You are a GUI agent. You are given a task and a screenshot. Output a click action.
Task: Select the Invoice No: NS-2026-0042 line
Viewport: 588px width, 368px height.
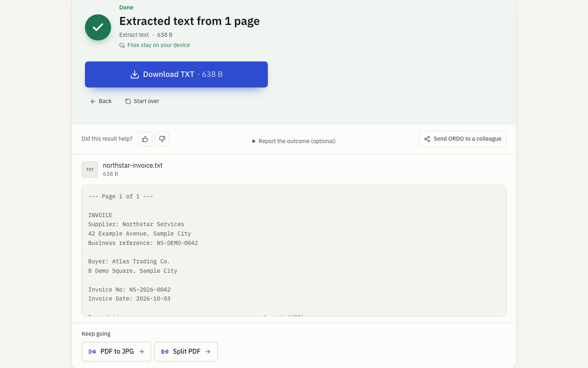(x=129, y=289)
